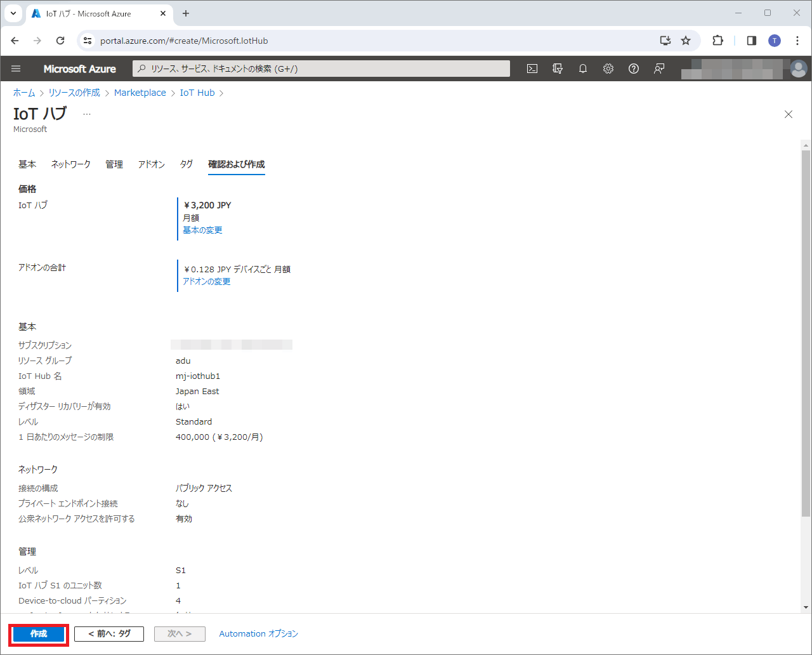The image size is (812, 655).
Task: Open the tab search dropdown arrow
Action: (13, 13)
